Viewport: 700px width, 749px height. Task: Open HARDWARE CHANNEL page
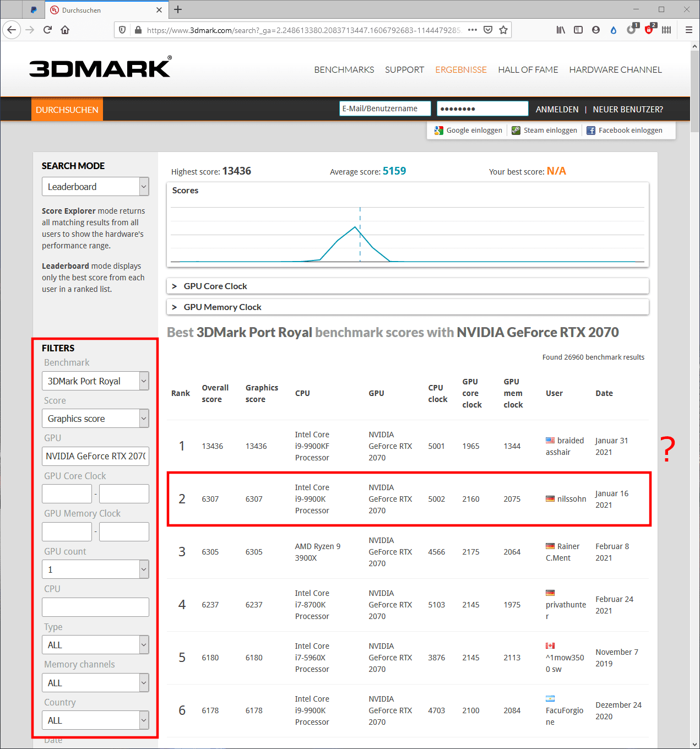[616, 70]
